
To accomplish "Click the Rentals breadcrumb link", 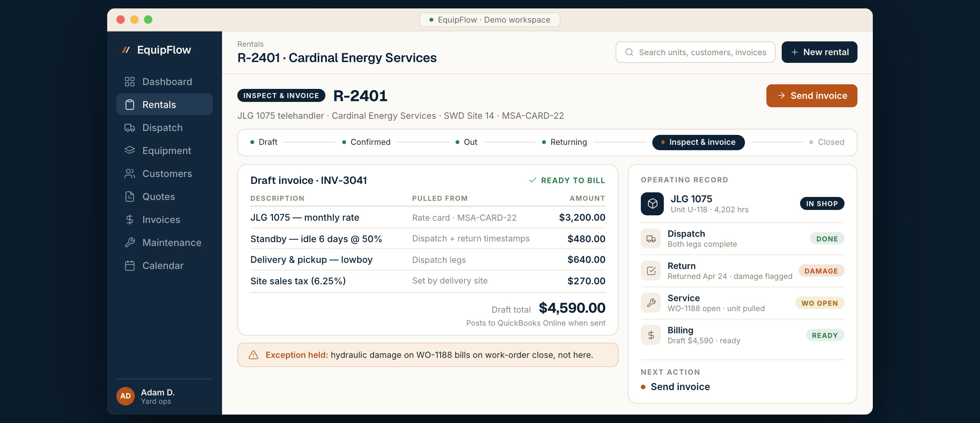I will tap(250, 44).
